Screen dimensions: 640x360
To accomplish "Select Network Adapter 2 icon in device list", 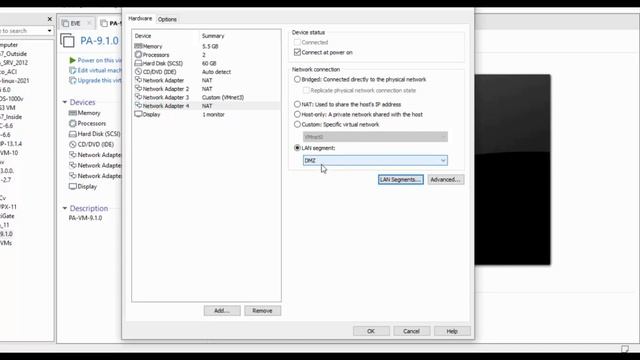I will pyautogui.click(x=138, y=89).
